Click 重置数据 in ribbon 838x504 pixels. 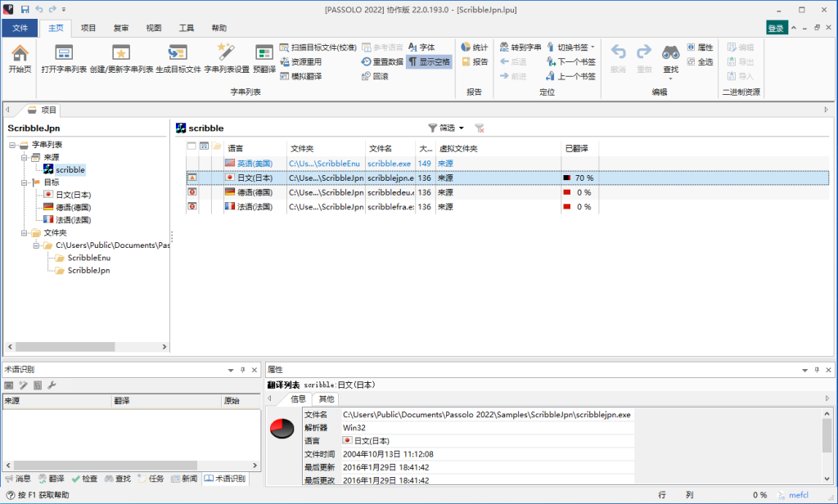pyautogui.click(x=382, y=61)
